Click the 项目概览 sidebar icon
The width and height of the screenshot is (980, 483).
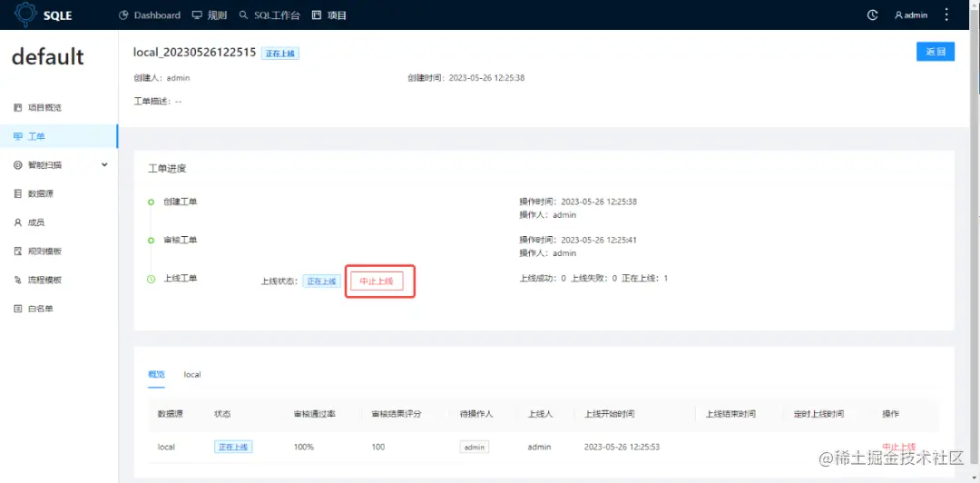click(x=17, y=108)
